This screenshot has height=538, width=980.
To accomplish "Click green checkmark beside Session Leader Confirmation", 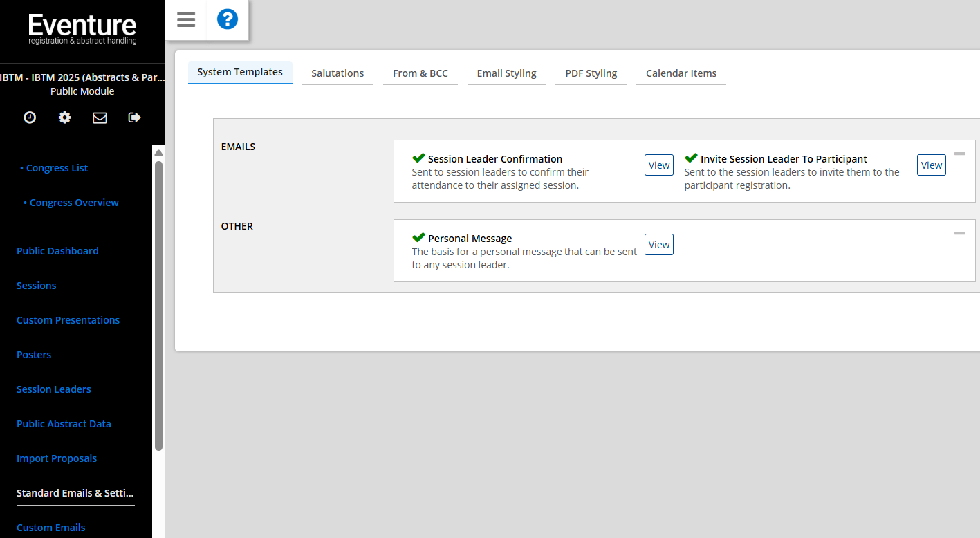I will (x=418, y=158).
